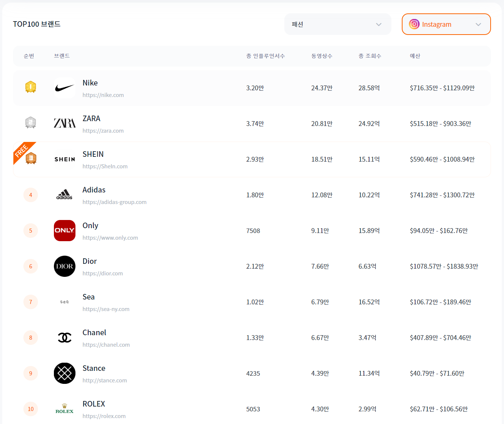
Task: Click the Dior brand name
Action: pyautogui.click(x=90, y=261)
